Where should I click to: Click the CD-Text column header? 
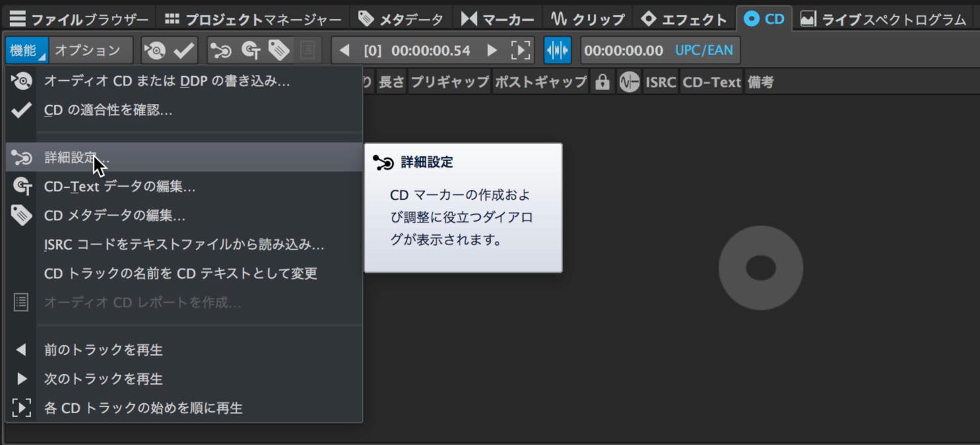[x=711, y=82]
